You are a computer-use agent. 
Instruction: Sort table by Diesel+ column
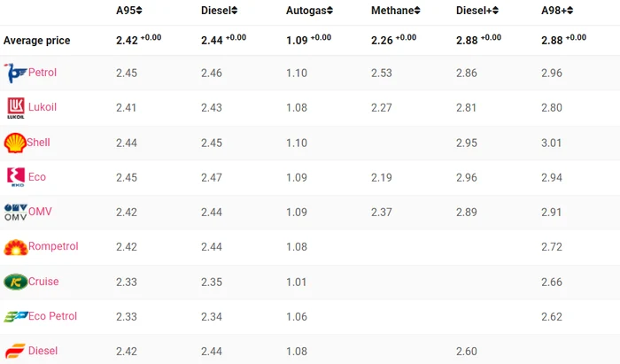pyautogui.click(x=477, y=11)
